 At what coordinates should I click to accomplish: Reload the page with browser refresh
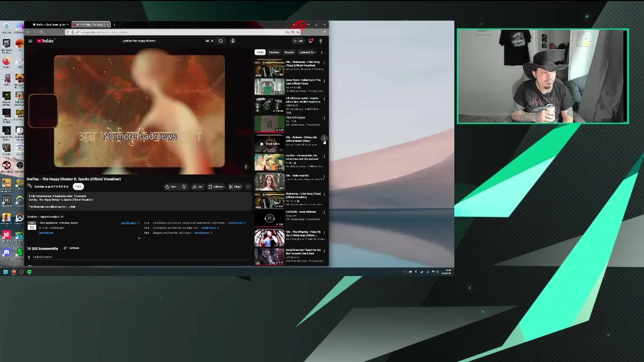[41, 32]
